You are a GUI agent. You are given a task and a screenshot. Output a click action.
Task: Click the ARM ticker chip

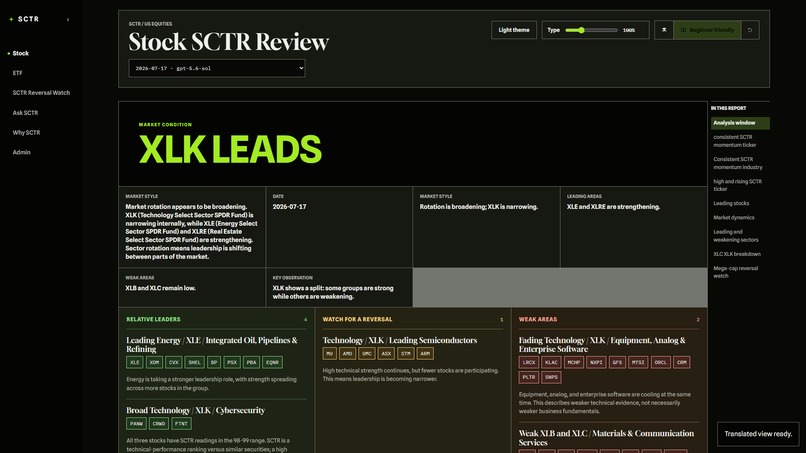pos(425,354)
